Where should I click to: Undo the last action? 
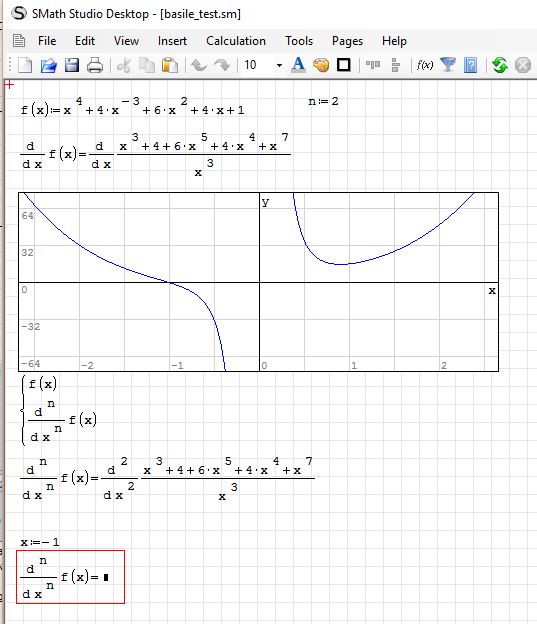click(199, 65)
